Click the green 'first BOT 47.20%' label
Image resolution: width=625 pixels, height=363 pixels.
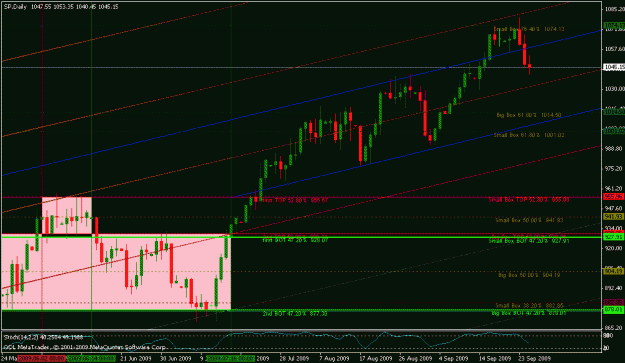tap(295, 240)
